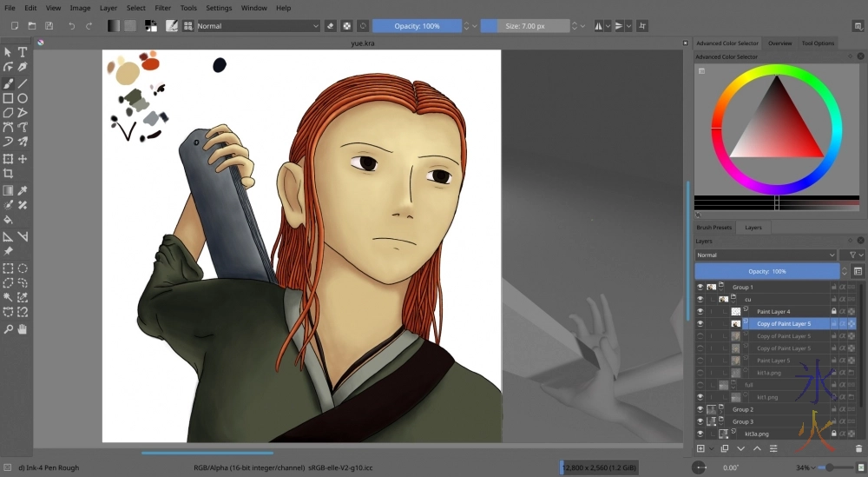Pick the Crop tool
The width and height of the screenshot is (868, 477).
click(x=8, y=174)
